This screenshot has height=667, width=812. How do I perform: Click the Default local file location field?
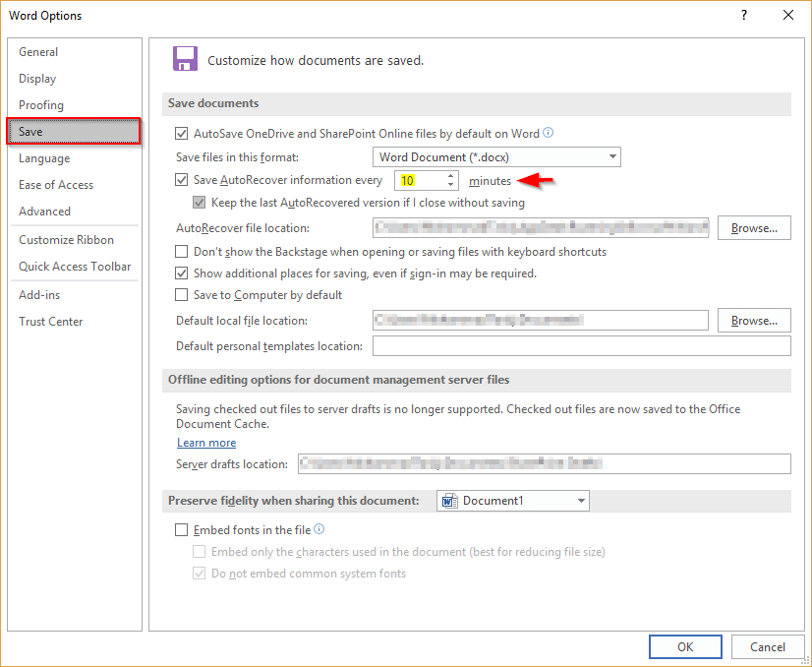coord(541,321)
